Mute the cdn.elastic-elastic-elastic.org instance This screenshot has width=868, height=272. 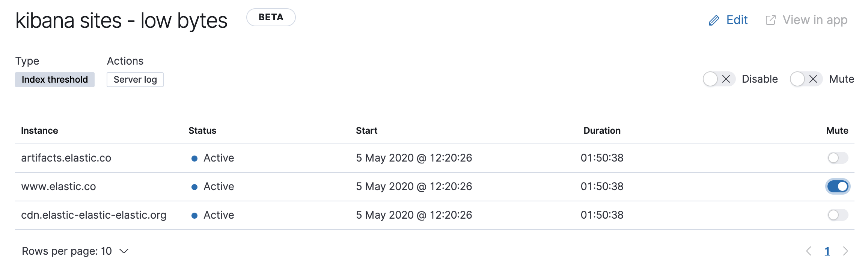coord(838,215)
